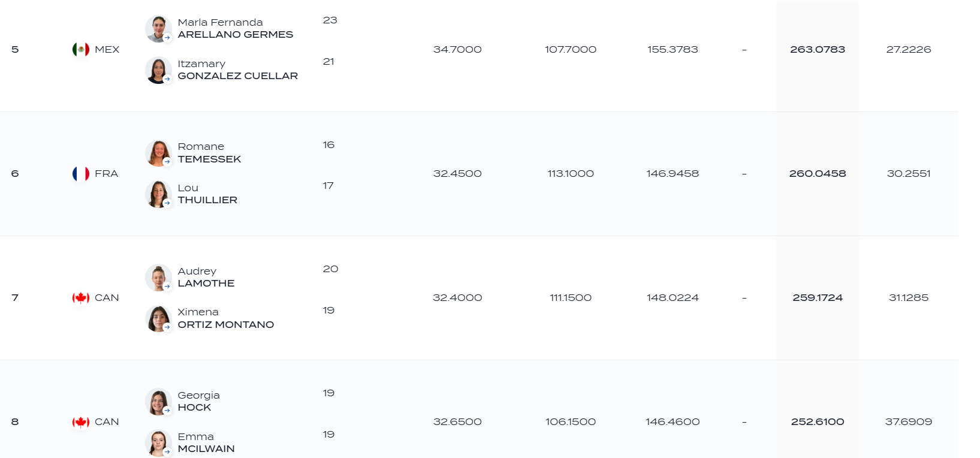Click the MEX country code label

click(107, 50)
